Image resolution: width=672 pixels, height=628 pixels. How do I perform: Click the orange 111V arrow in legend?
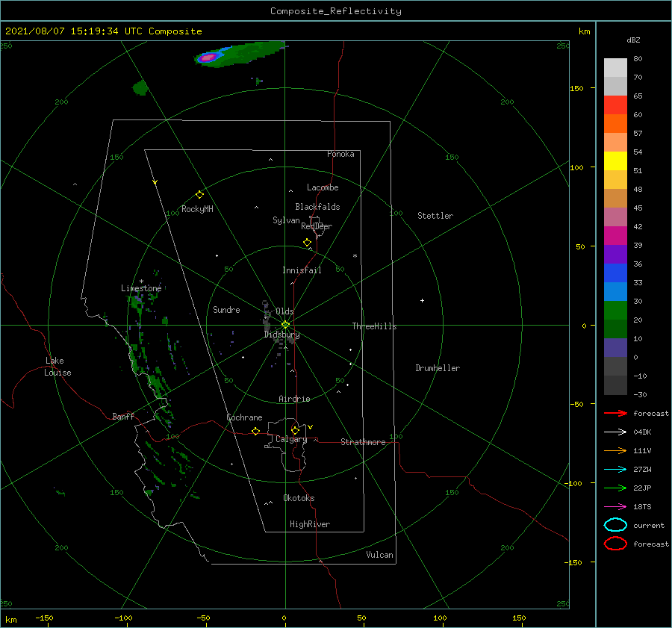tap(615, 450)
